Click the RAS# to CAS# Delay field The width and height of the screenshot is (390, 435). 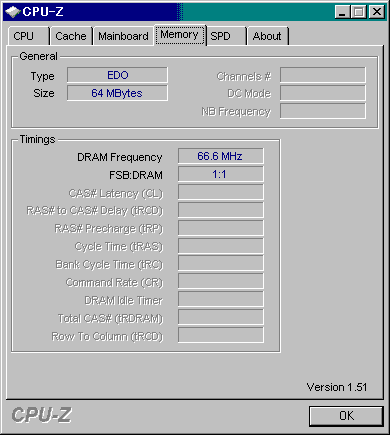(221, 210)
